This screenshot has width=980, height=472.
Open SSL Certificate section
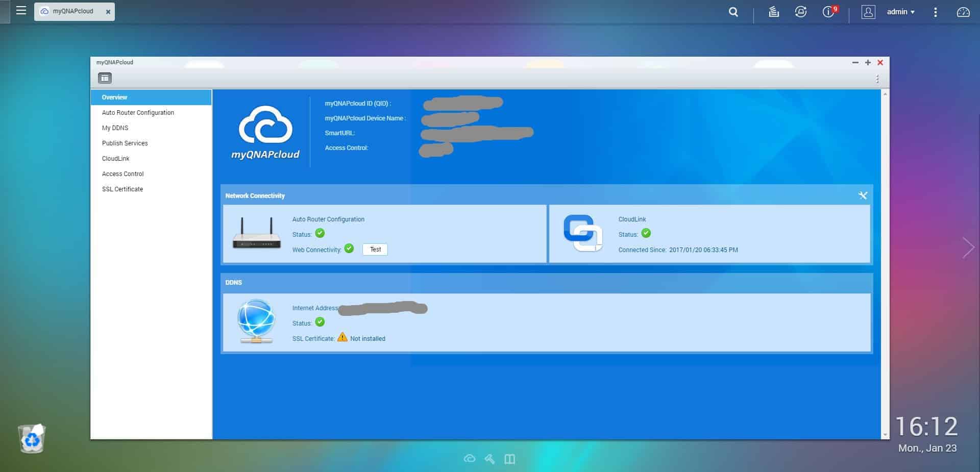[x=151, y=189]
